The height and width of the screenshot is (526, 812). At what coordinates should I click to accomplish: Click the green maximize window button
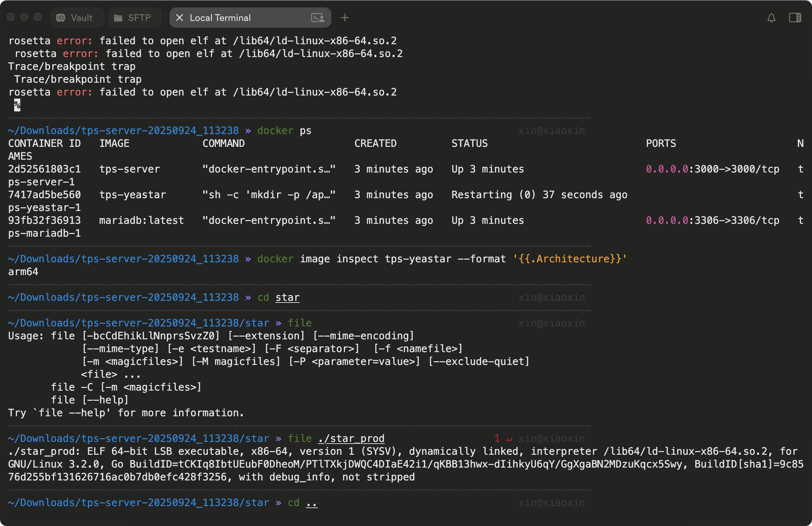38,17
